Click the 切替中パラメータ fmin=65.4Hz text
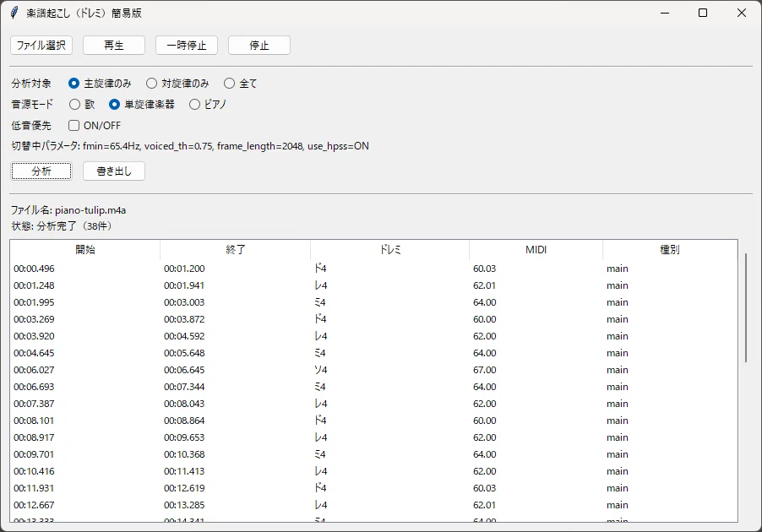Viewport: 762px width, 532px height. coord(190,146)
